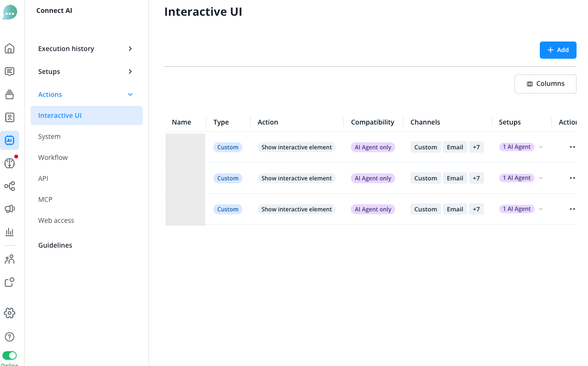Select the AI chip icon
The width and height of the screenshot is (588, 366).
[x=10, y=140]
